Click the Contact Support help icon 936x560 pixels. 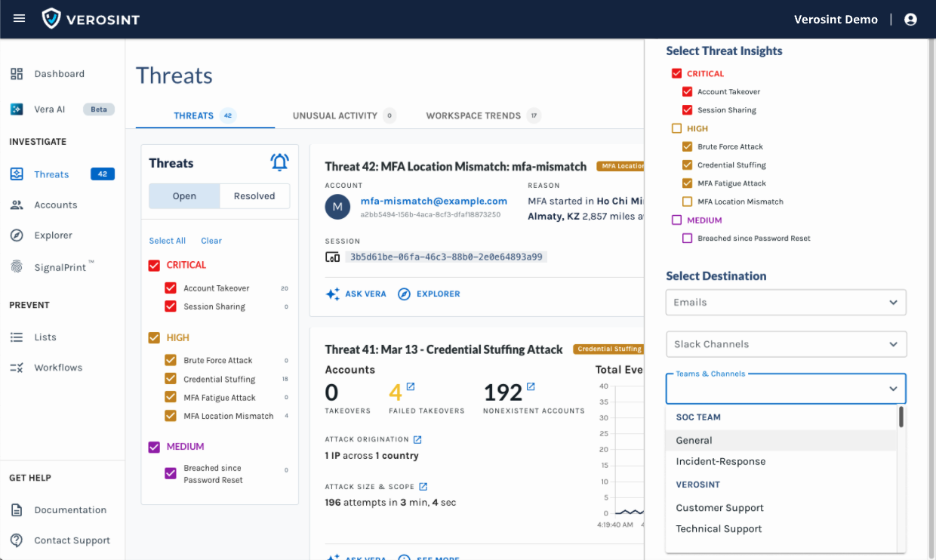click(x=17, y=540)
